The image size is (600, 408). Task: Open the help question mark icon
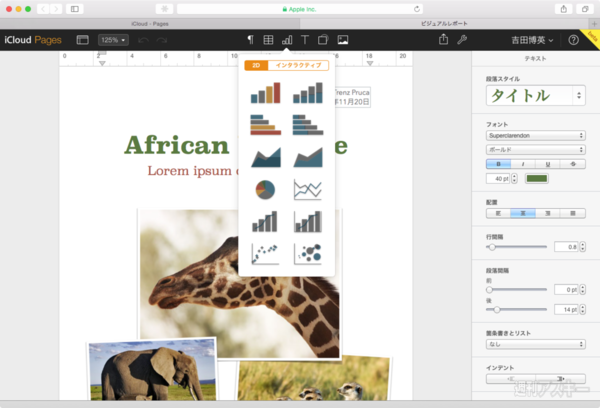pyautogui.click(x=573, y=40)
